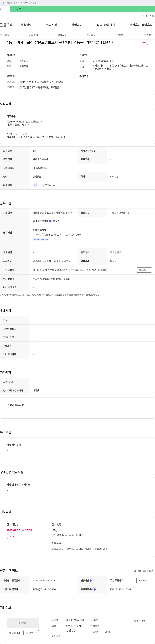Image resolution: width=155 pixels, height=644 pixels.
Task: Click the 노인 요양 복지시설 운영업 text
Action: 75,628
